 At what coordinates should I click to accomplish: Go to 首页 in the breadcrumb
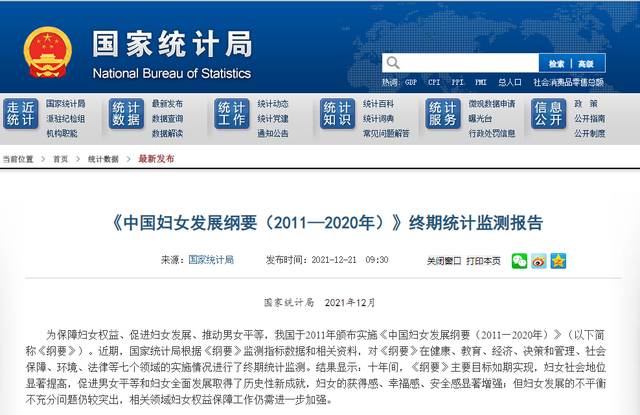pyautogui.click(x=60, y=159)
